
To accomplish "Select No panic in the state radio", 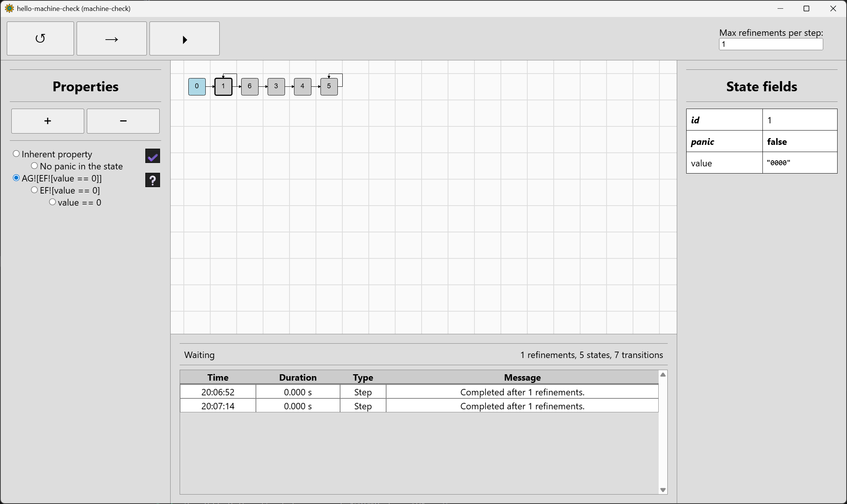I will (x=34, y=166).
